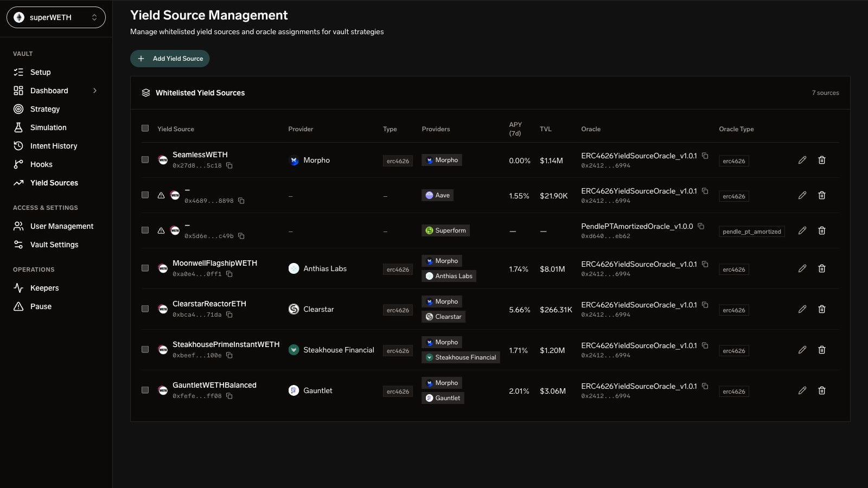The width and height of the screenshot is (868, 488).
Task: Copy oracle address in GauntletWETHBalanced row
Action: 705,386
